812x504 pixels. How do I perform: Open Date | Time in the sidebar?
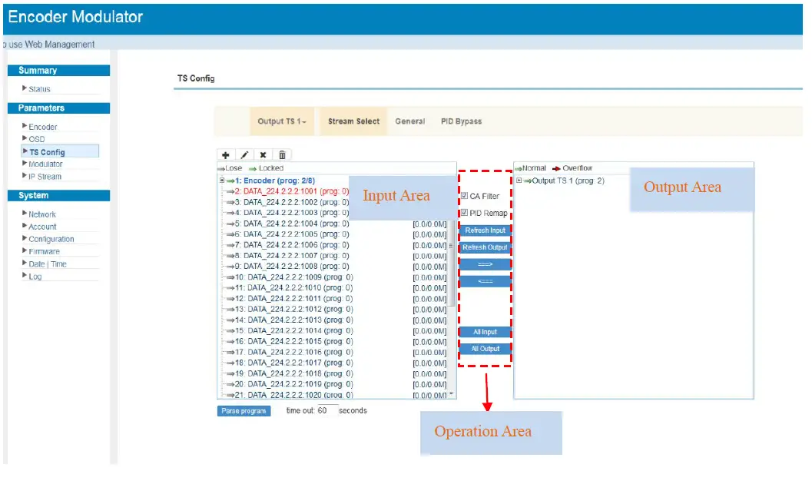pyautogui.click(x=47, y=264)
